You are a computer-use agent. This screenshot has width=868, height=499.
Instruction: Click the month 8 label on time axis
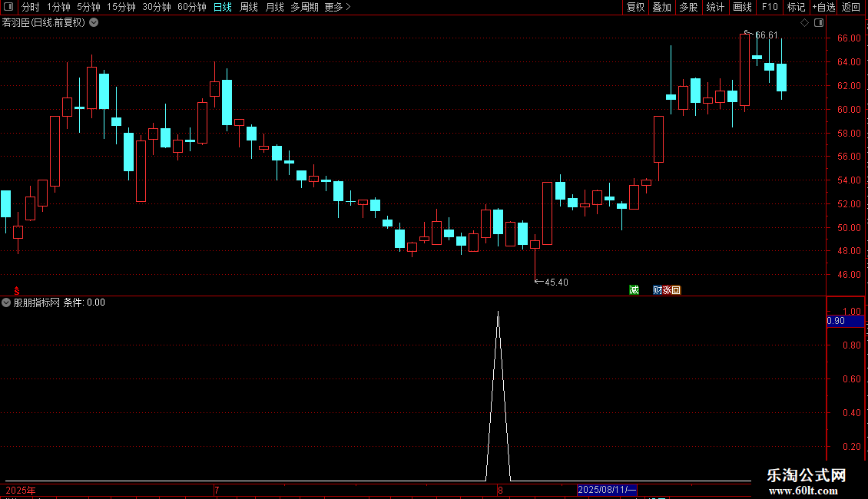click(x=500, y=490)
